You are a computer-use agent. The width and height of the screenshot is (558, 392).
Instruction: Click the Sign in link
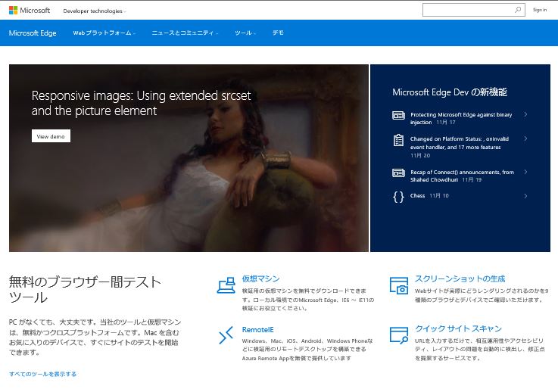point(540,10)
